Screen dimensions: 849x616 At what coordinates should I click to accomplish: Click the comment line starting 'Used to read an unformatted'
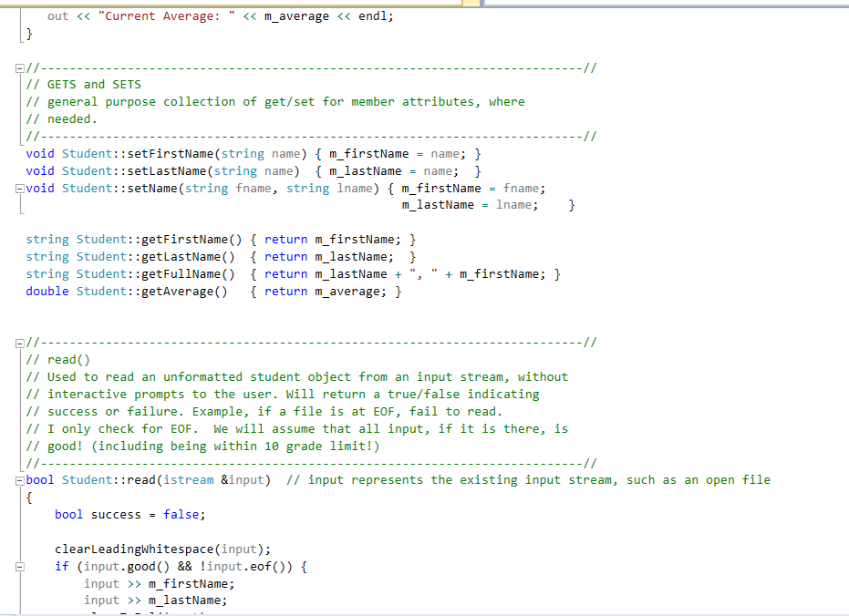click(296, 377)
